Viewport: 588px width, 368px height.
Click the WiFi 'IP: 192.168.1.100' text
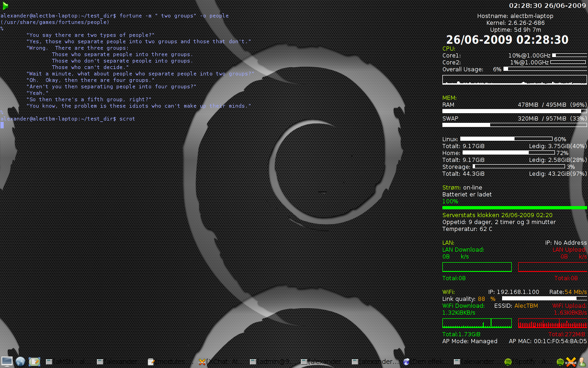(x=514, y=292)
